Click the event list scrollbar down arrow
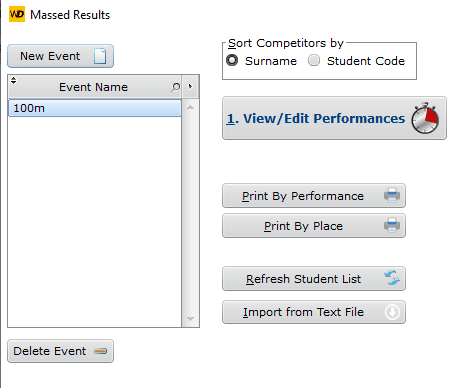 coord(190,319)
